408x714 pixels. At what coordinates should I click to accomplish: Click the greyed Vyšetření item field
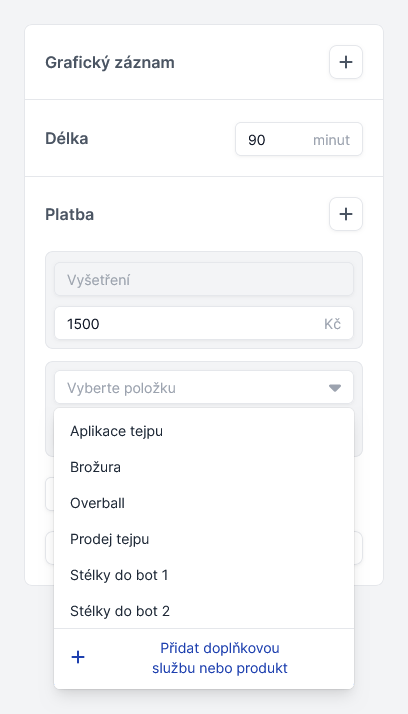204,279
